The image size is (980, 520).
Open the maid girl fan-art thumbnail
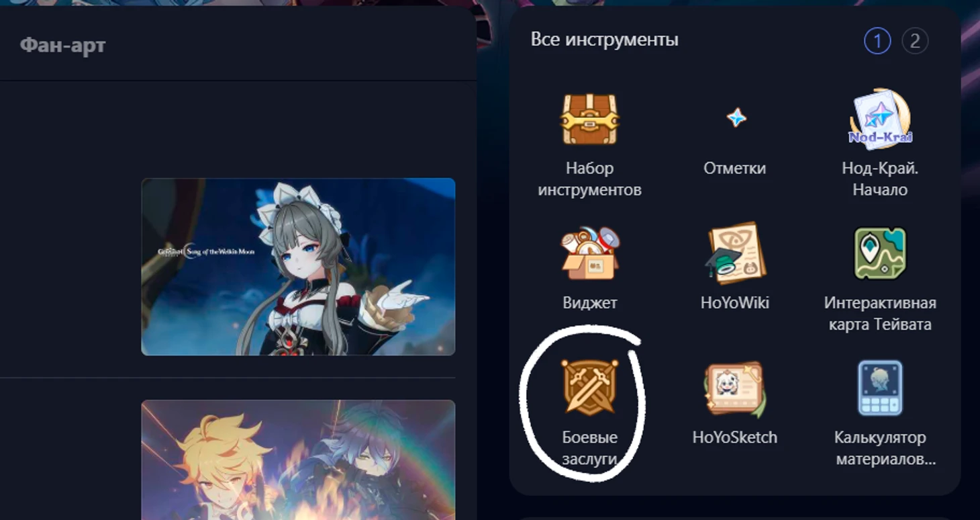click(x=298, y=267)
